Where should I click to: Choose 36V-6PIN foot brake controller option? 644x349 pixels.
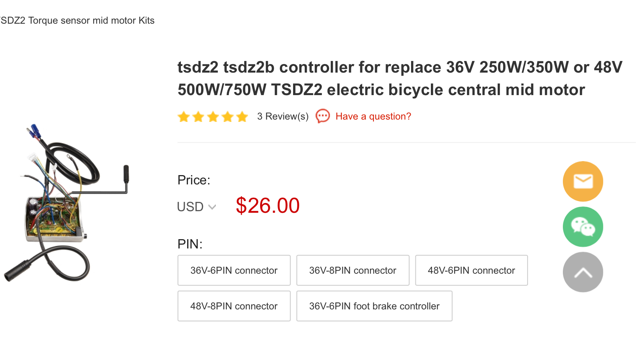(x=374, y=306)
